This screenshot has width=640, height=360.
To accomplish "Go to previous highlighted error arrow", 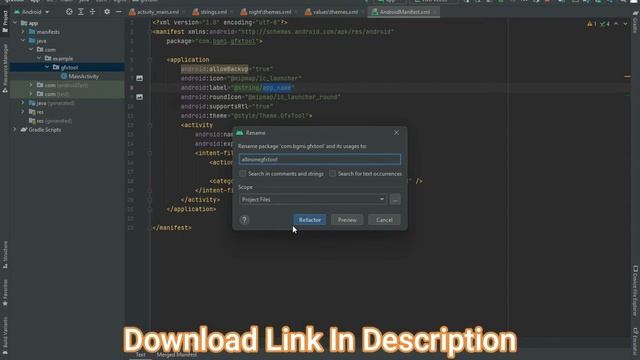I will coord(616,24).
